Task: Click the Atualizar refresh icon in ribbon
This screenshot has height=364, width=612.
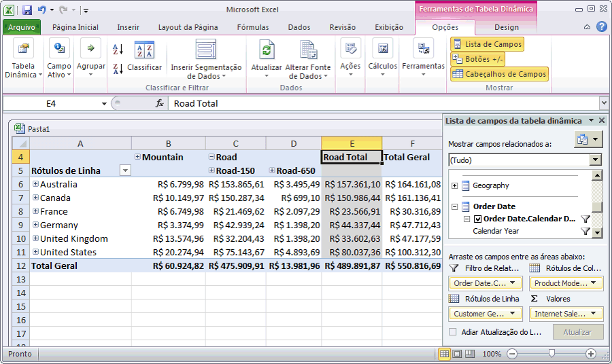Action: click(267, 50)
